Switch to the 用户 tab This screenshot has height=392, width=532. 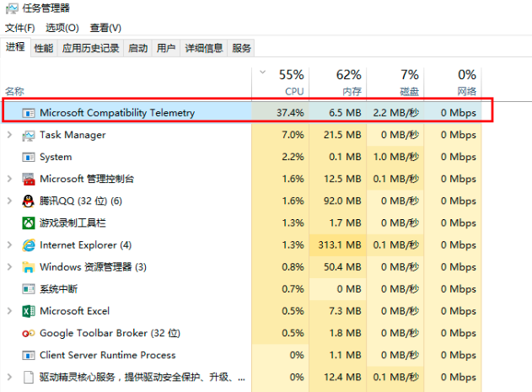pyautogui.click(x=166, y=48)
